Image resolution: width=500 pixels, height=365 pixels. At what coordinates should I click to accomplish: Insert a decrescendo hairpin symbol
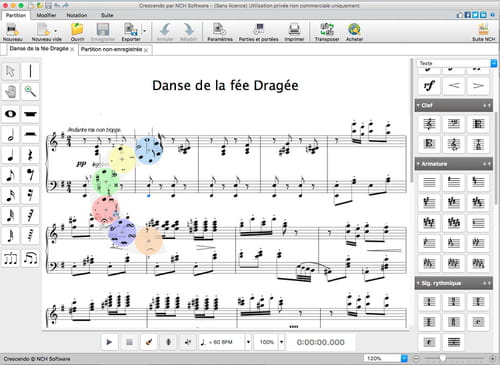(x=478, y=86)
